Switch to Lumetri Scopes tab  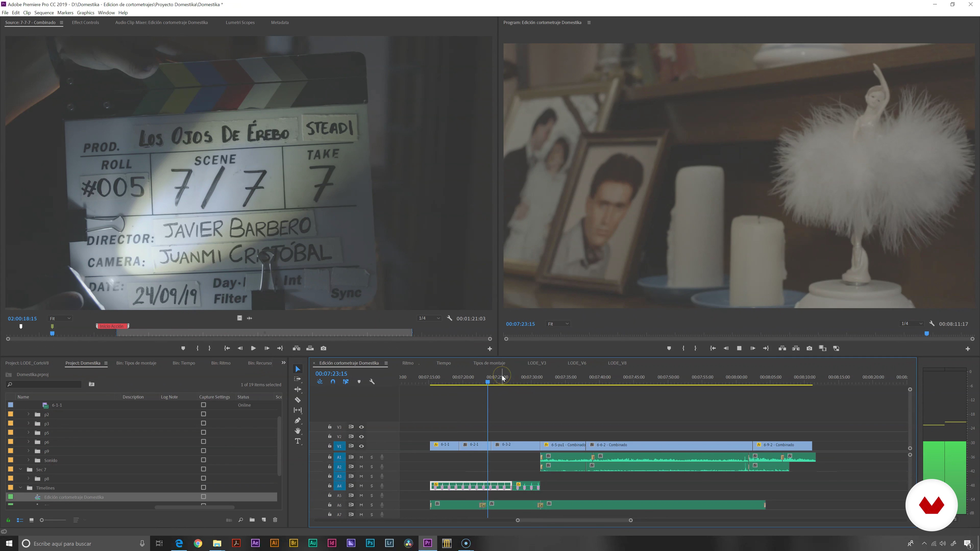[x=240, y=22]
